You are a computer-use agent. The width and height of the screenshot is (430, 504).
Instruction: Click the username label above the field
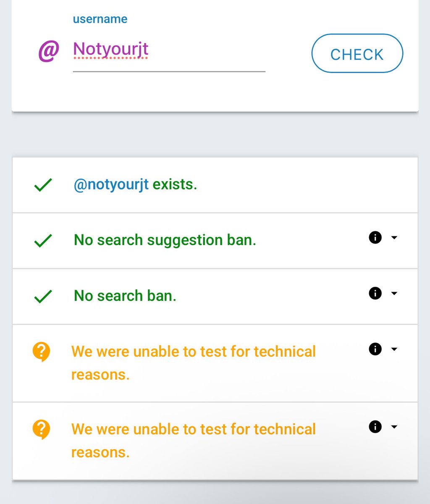pyautogui.click(x=100, y=19)
